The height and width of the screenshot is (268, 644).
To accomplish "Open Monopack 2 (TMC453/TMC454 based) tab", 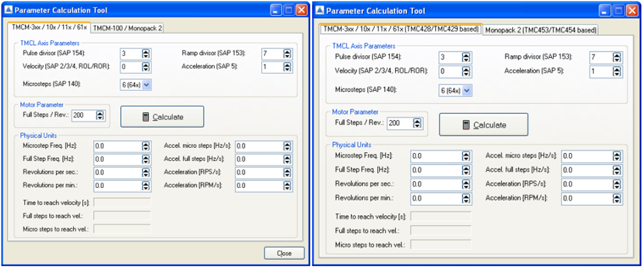I will click(x=541, y=30).
